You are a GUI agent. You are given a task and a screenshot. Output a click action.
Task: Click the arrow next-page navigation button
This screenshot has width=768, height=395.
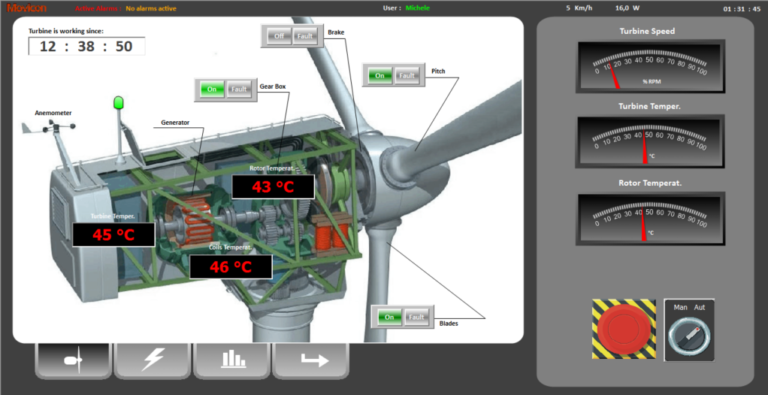click(311, 361)
